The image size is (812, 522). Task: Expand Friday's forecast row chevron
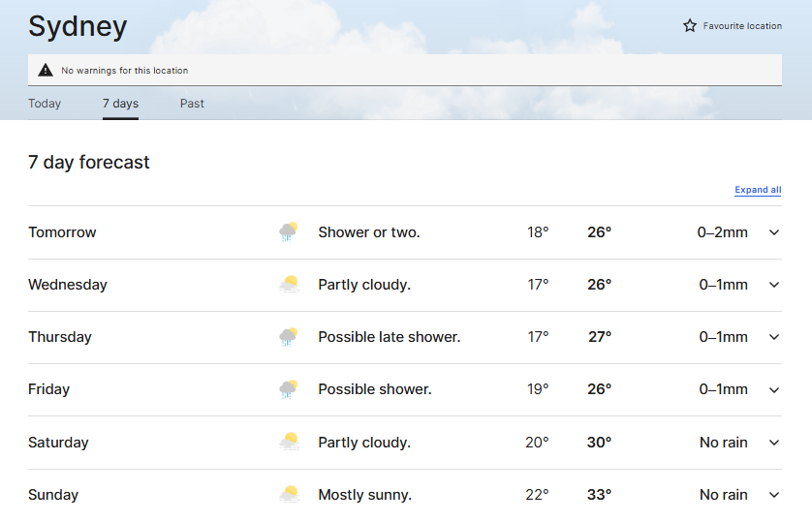pos(774,389)
